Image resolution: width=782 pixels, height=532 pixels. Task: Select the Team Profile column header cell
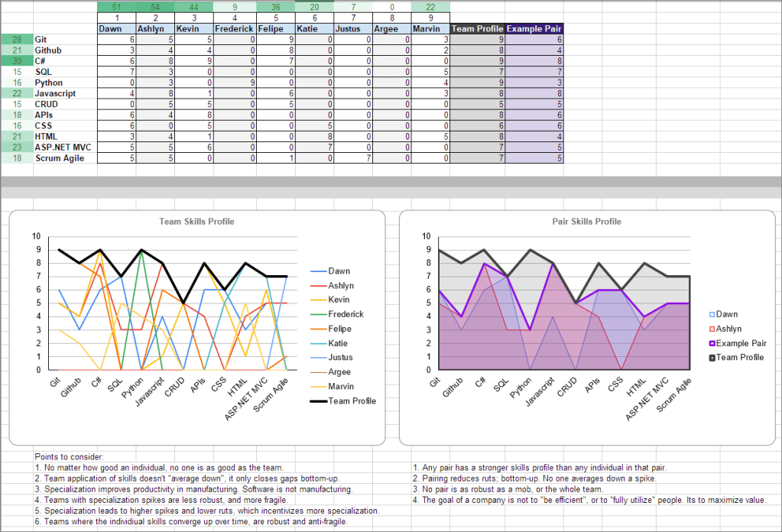click(477, 28)
